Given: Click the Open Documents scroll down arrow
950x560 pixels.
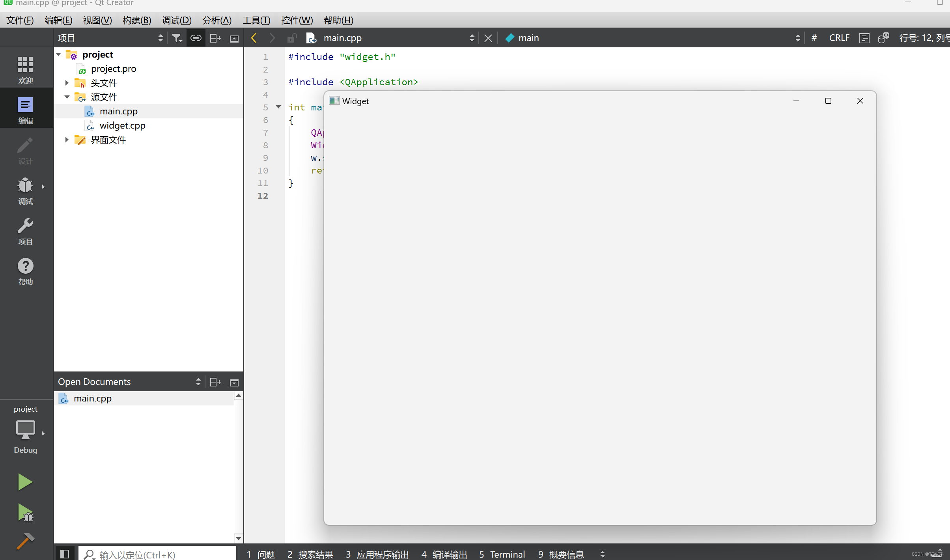Looking at the screenshot, I should (238, 538).
